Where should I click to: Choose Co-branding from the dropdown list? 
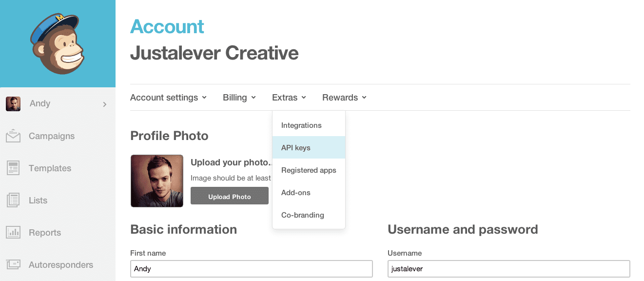click(303, 215)
